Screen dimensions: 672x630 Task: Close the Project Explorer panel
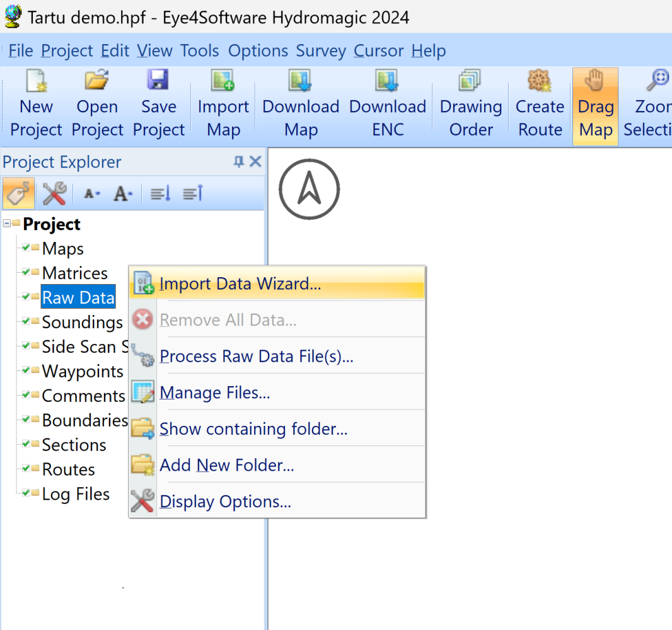[255, 161]
